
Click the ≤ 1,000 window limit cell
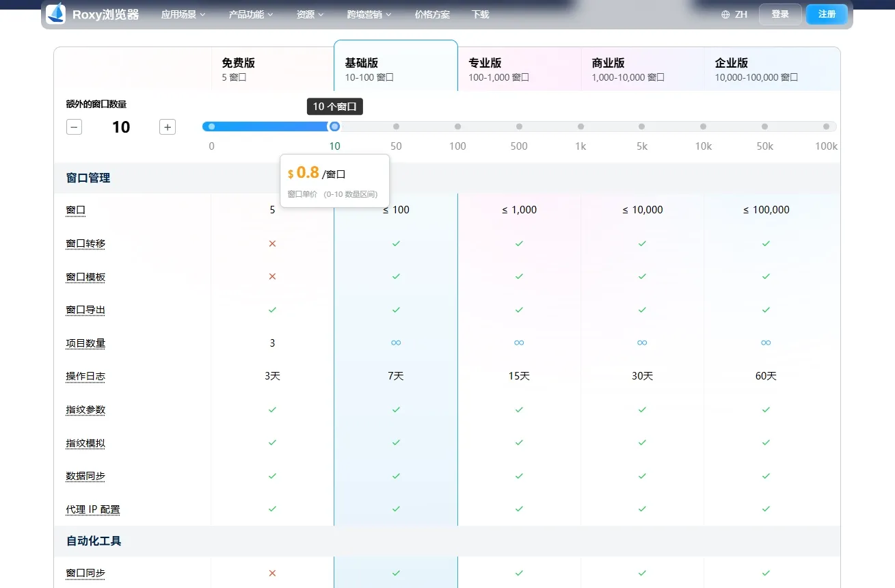pos(519,210)
